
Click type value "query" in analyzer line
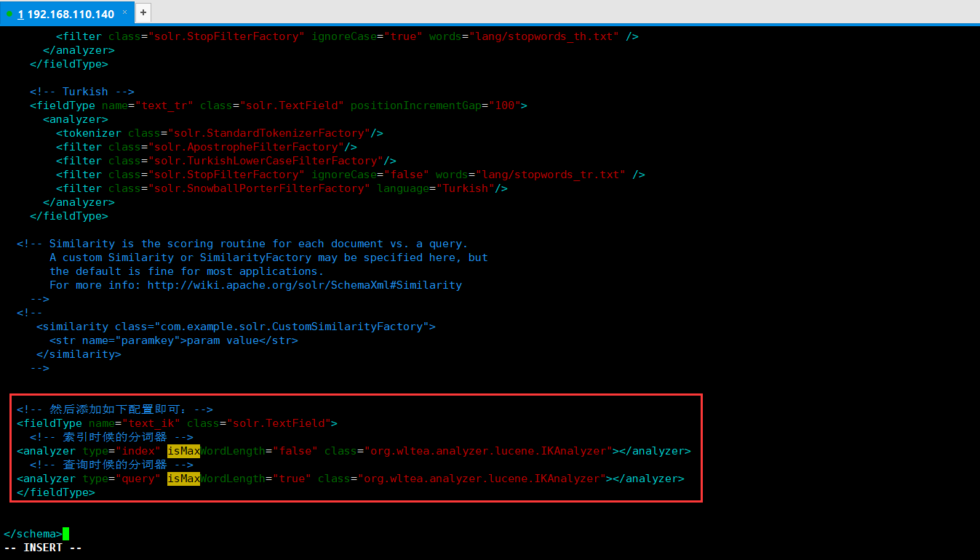pyautogui.click(x=138, y=479)
